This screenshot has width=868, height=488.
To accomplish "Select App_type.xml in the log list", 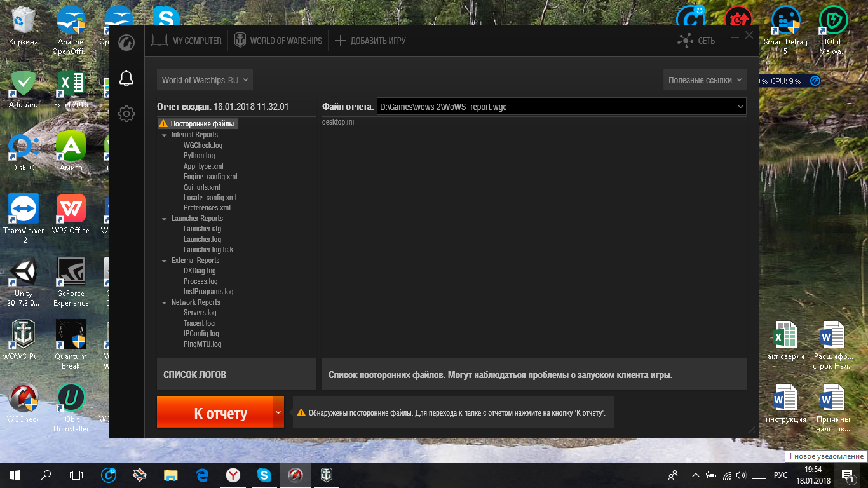I will point(203,166).
